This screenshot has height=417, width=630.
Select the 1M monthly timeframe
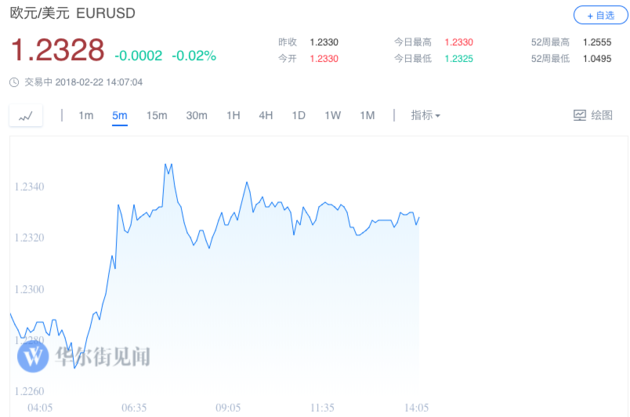point(367,116)
